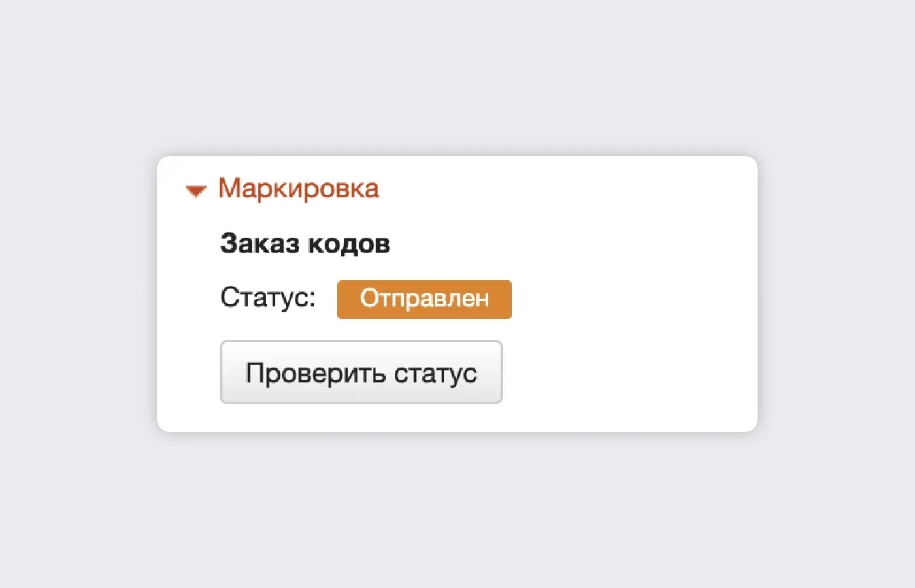Click the orange Отправлен status badge
The width and height of the screenshot is (915, 588).
(x=424, y=299)
